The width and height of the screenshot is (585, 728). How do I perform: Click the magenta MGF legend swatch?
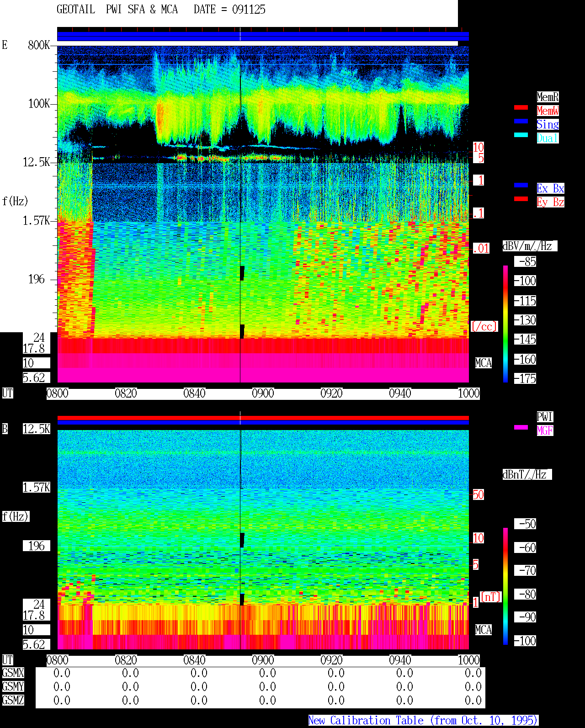tap(521, 427)
